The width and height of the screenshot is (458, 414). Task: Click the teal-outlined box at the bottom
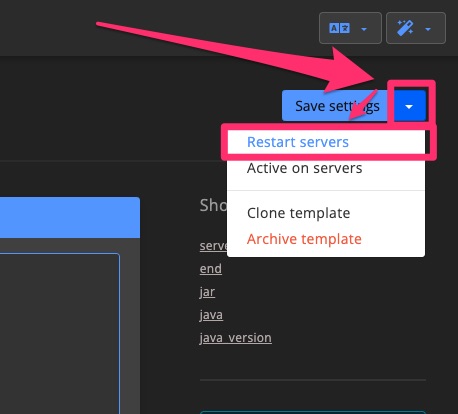pyautogui.click(x=313, y=412)
